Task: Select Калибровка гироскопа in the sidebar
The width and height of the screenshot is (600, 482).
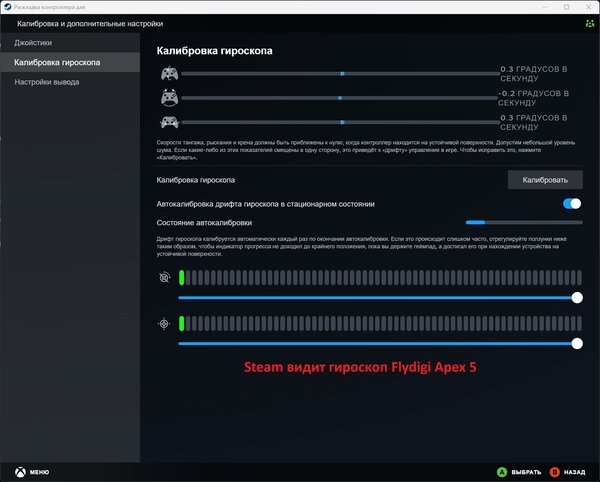Action: coord(70,62)
